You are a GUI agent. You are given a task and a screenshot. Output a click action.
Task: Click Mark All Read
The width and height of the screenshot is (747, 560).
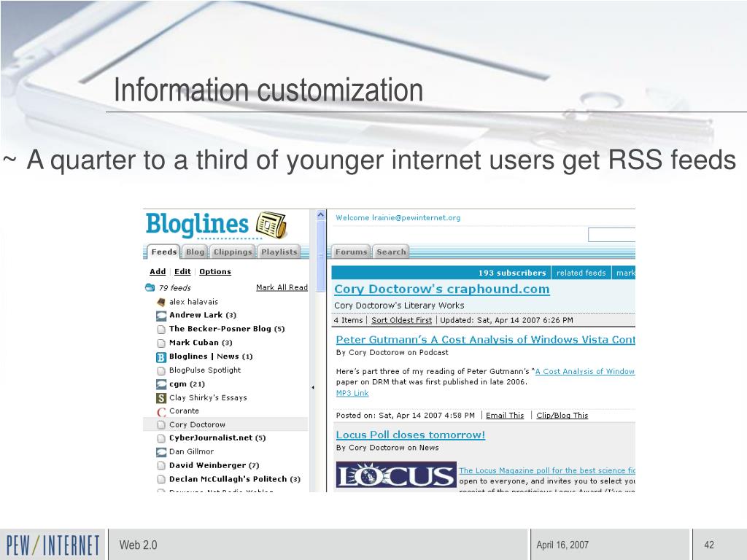(282, 287)
